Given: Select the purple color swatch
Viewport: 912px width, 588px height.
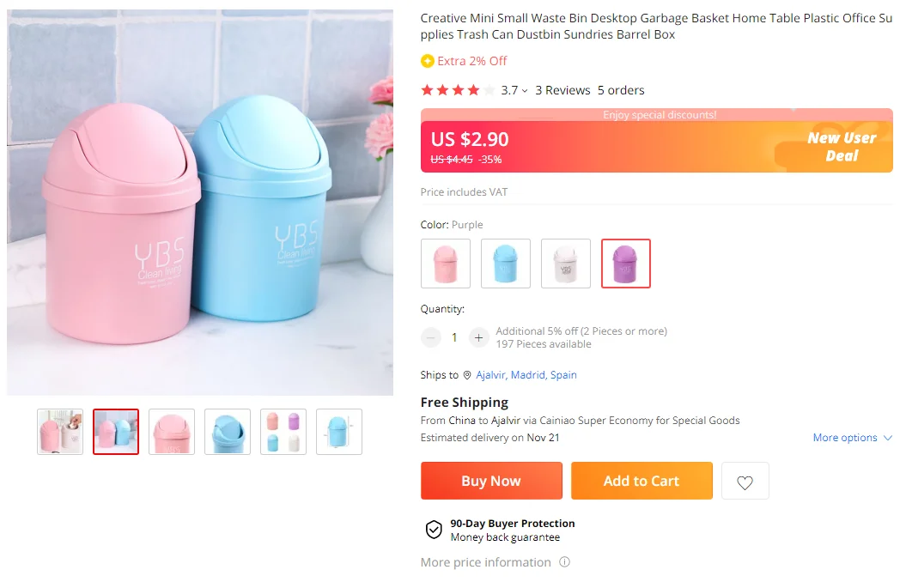Looking at the screenshot, I should 626,264.
